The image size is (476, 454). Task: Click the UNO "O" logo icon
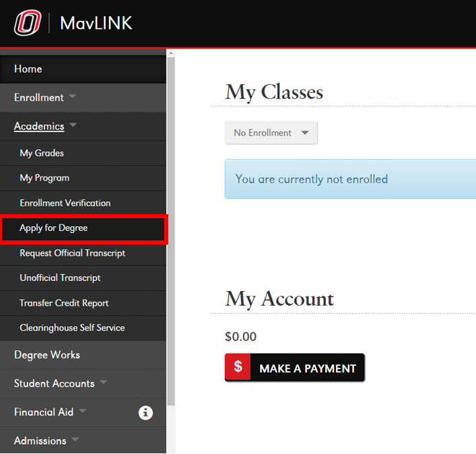click(x=28, y=24)
